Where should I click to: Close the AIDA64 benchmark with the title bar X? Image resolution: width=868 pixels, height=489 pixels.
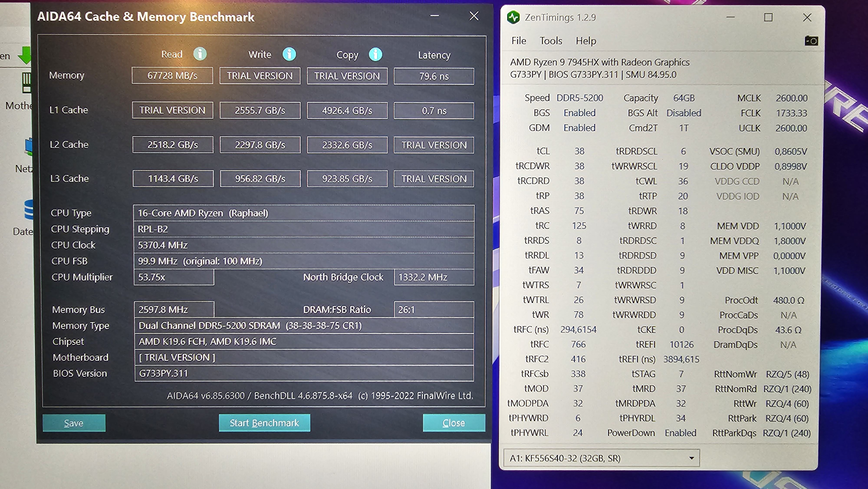coord(474,16)
